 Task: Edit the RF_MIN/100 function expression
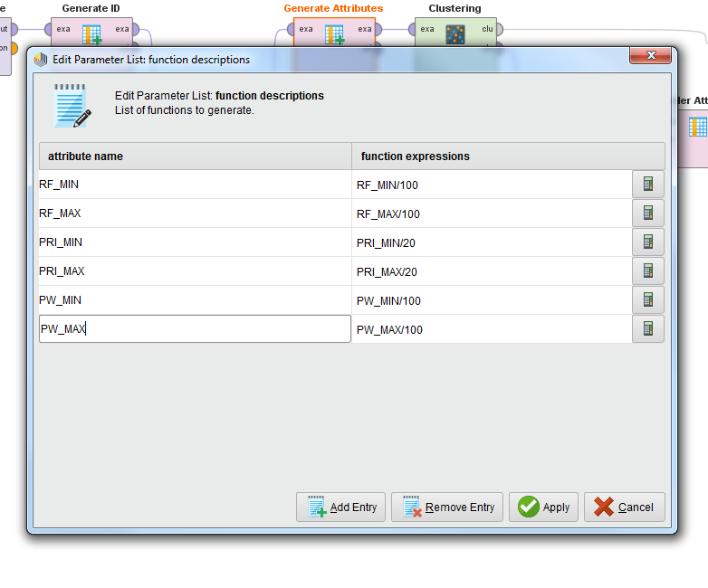point(492,185)
